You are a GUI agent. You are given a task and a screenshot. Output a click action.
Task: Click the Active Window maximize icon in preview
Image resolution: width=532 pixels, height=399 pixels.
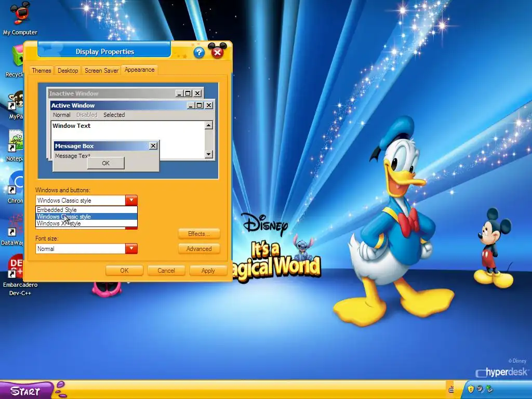(199, 105)
